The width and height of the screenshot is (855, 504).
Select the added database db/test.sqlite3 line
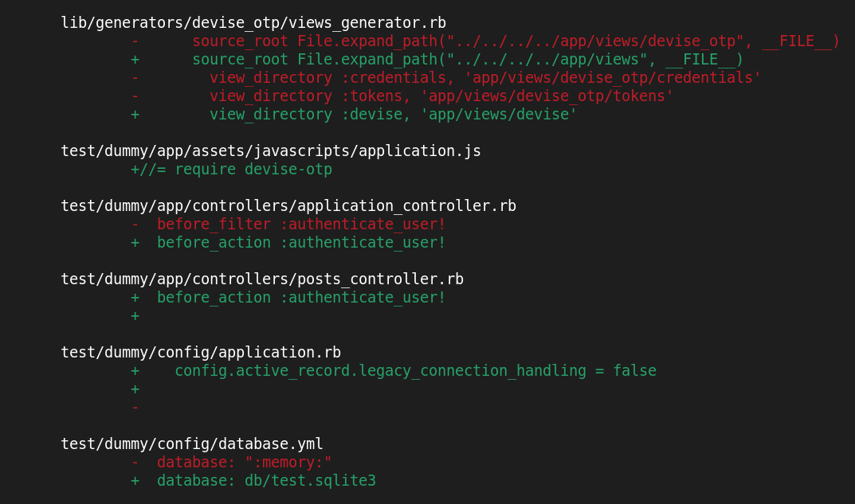(253, 481)
